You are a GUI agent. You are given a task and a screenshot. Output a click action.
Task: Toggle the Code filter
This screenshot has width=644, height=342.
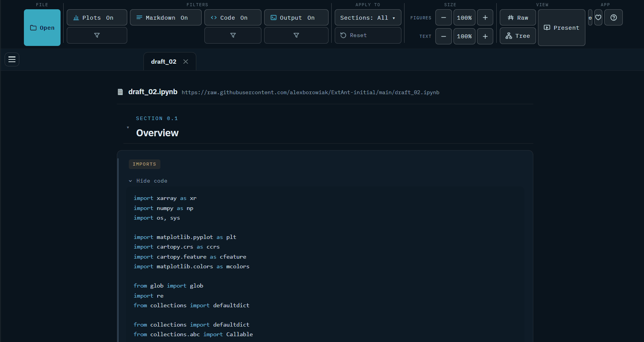233,18
